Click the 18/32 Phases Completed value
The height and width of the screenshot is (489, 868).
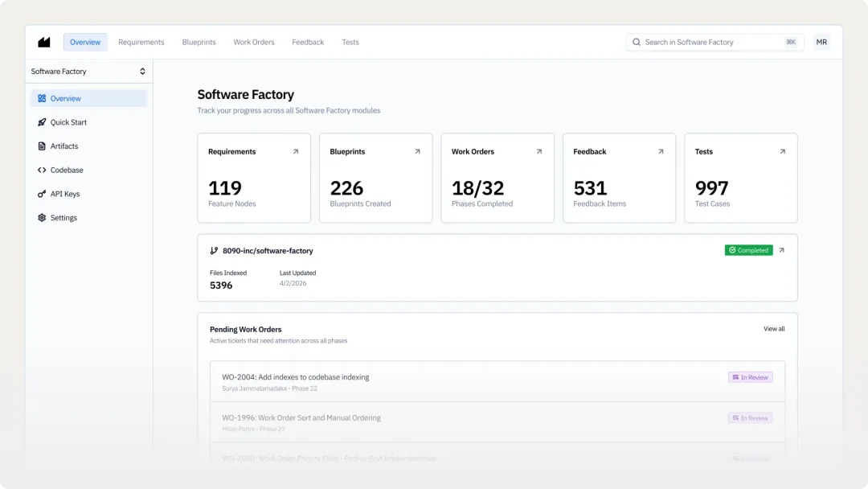coord(477,188)
